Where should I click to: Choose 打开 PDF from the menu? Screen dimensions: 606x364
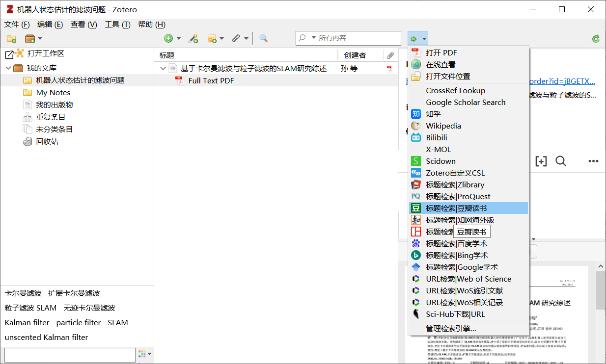pos(468,52)
